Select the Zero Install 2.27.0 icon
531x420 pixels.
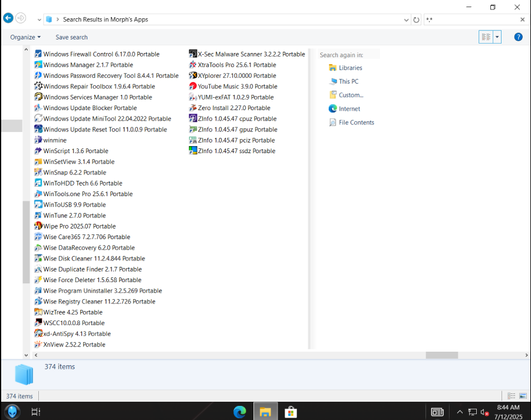[x=193, y=108]
